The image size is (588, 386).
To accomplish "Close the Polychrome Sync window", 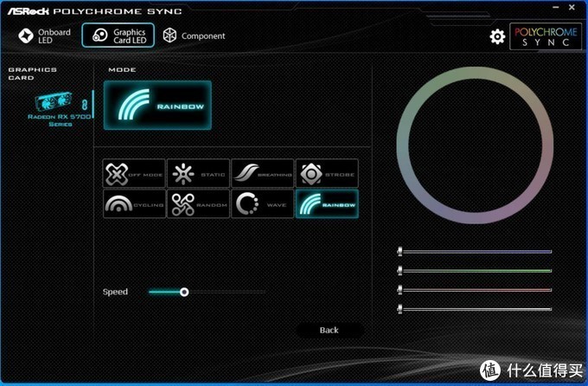I will pos(572,7).
